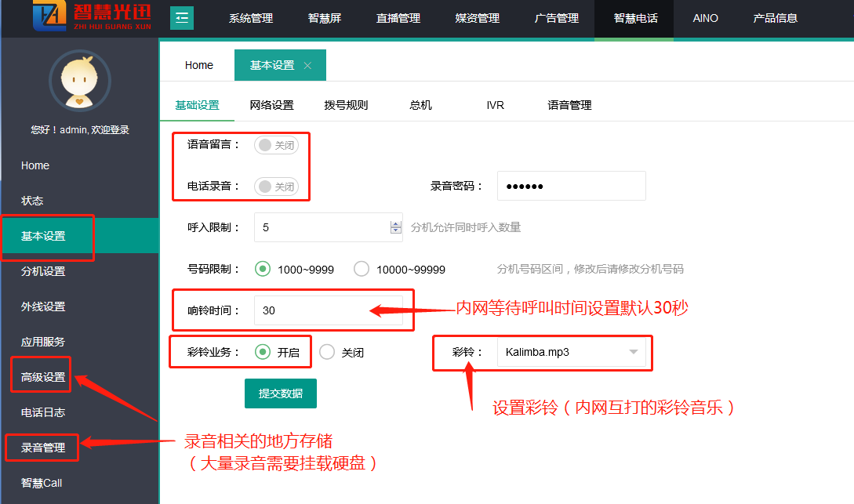Select the 1000~9999 number range radio

[x=263, y=269]
